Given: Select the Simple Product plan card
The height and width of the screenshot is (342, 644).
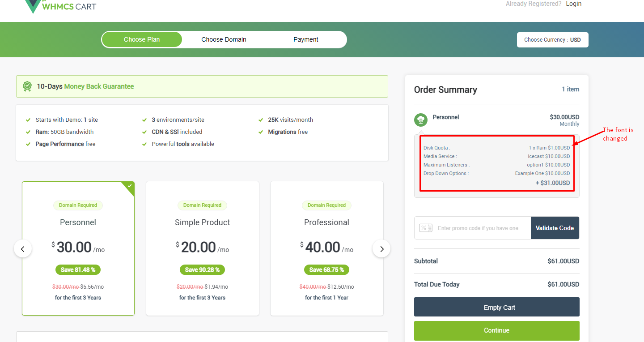Looking at the screenshot, I should pos(202,248).
